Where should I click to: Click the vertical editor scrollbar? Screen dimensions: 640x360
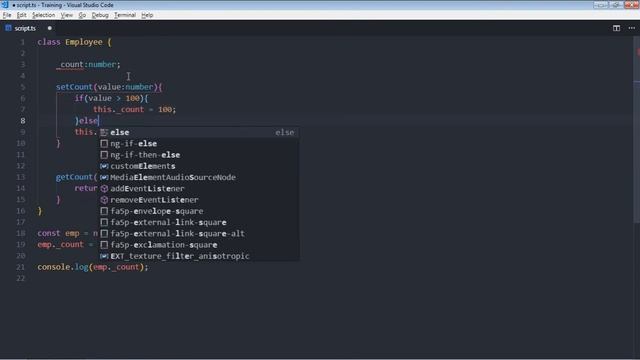point(637,130)
